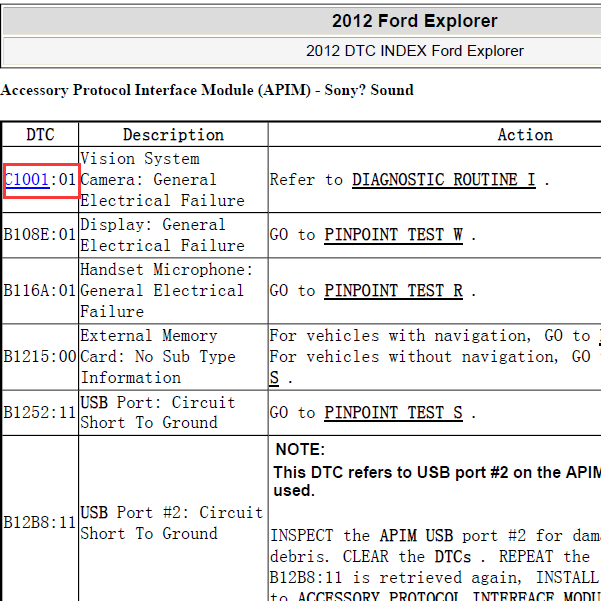Screen dimensions: 601x601
Task: Click the NOTE: label in B12B8:11 row
Action: tap(300, 449)
